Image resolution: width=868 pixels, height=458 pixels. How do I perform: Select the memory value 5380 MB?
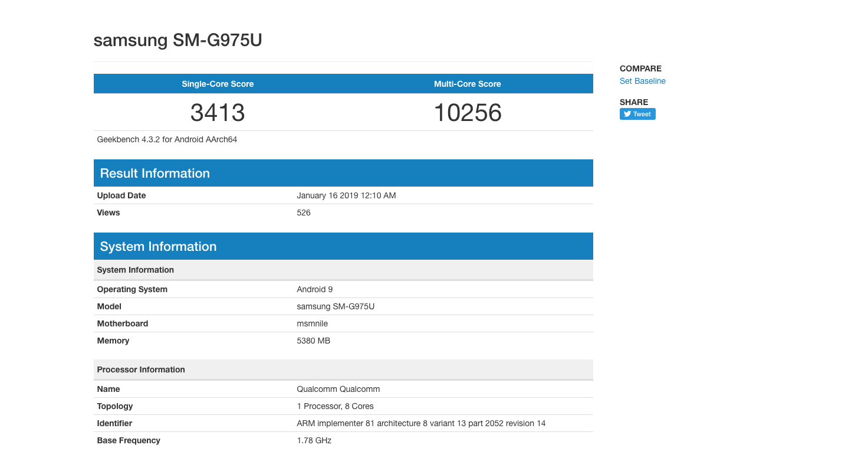coord(313,341)
